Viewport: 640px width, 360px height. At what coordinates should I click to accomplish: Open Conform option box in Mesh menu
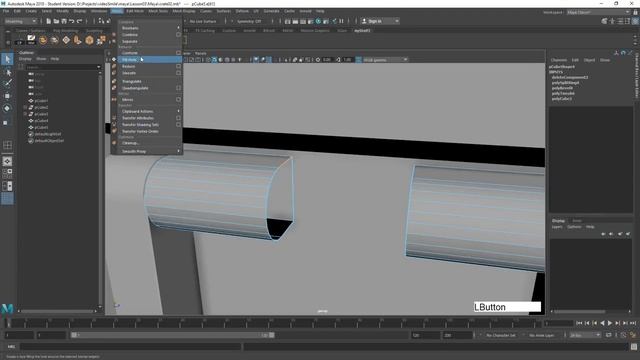(x=178, y=53)
